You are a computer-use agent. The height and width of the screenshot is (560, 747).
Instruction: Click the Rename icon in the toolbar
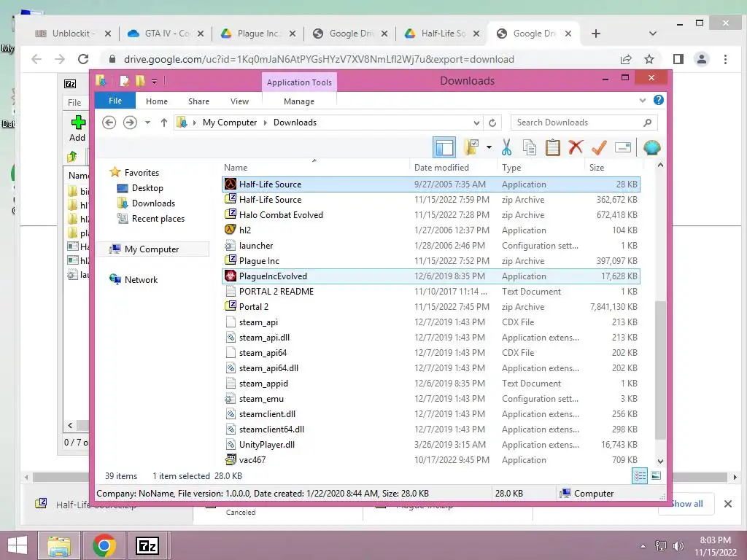(623, 147)
